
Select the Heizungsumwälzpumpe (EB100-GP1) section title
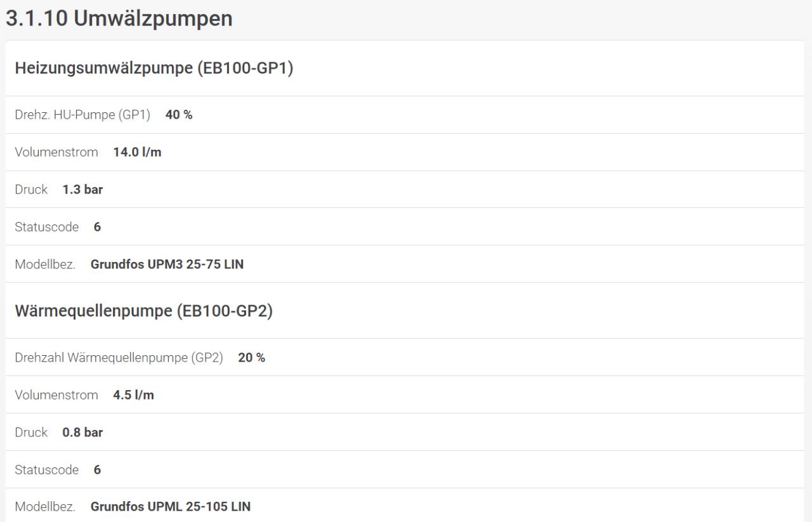point(154,69)
